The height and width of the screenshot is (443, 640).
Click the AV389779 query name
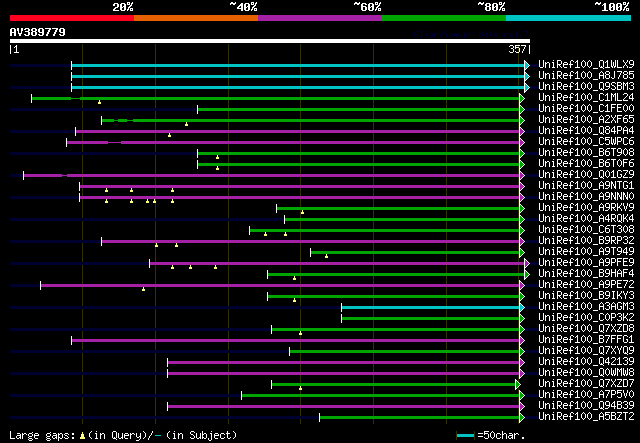[x=38, y=32]
